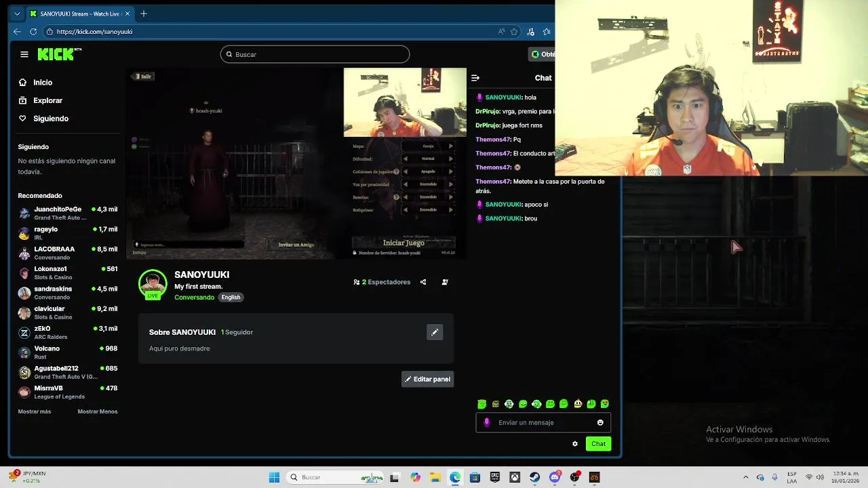
Task: Click the user moderation icon beside share
Action: (x=445, y=282)
